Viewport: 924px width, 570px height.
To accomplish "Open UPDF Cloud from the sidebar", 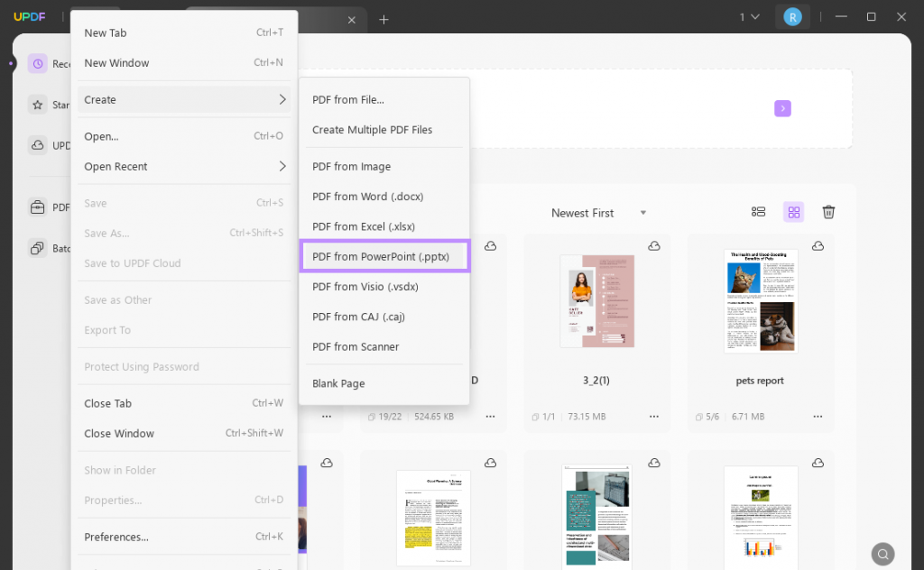I will 40,146.
